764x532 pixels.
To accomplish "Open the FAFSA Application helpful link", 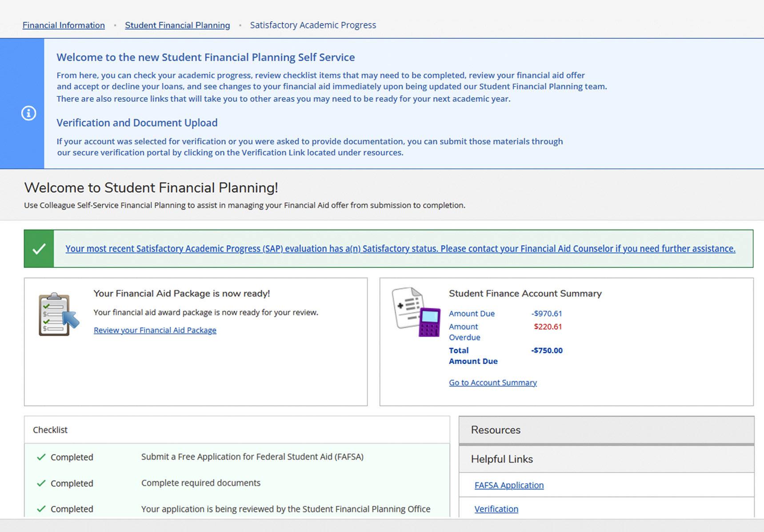I will pyautogui.click(x=509, y=485).
